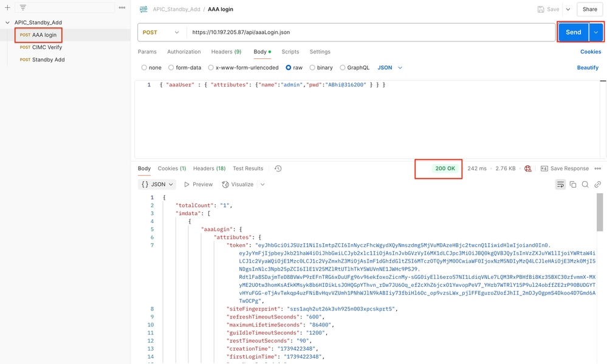The height and width of the screenshot is (364, 607).
Task: Click the plus icon to create new collection
Action: tap(7, 7)
